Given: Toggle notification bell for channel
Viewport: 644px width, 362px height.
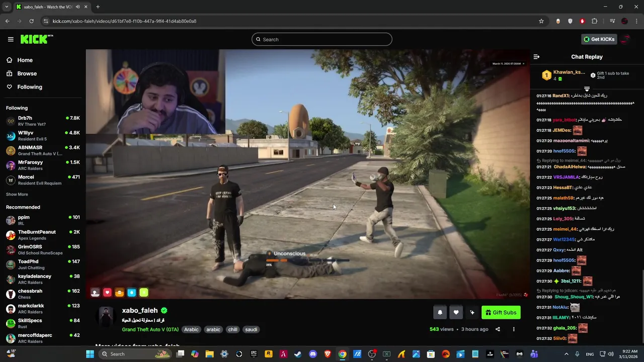Looking at the screenshot, I should [440, 312].
